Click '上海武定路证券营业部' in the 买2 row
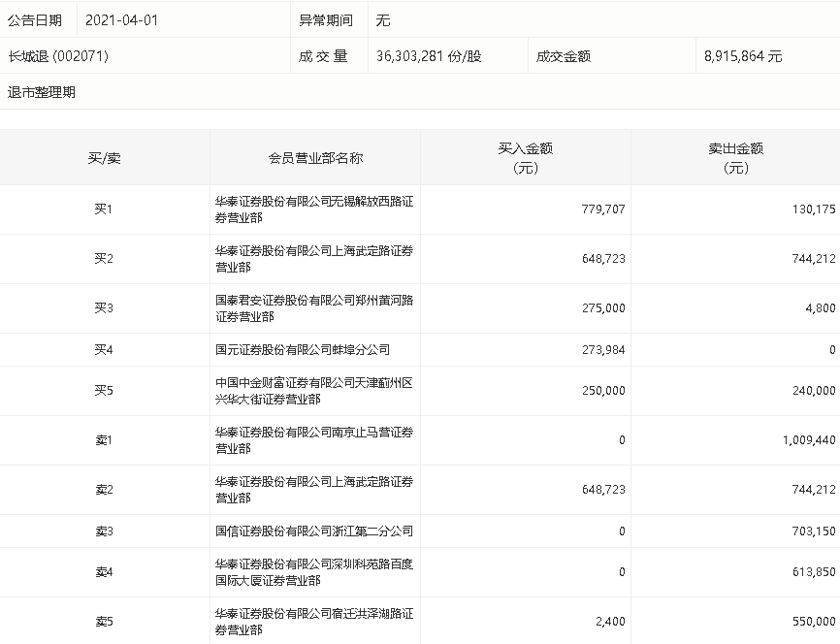 point(314,259)
